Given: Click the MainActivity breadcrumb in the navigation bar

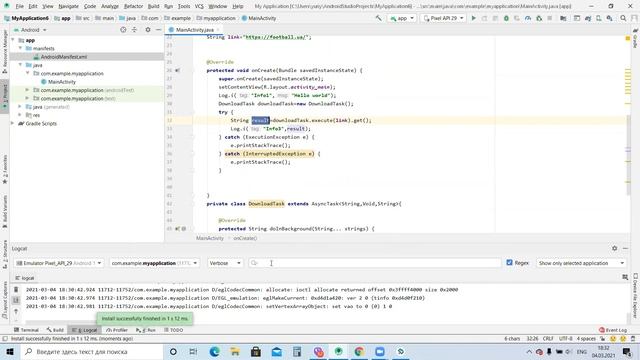Looking at the screenshot, I should [259, 18].
